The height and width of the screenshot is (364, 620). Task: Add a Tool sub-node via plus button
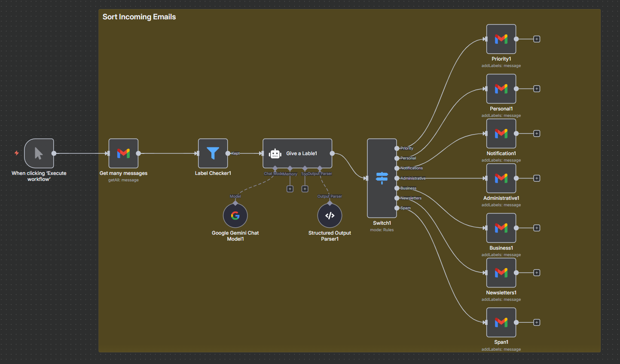click(305, 189)
